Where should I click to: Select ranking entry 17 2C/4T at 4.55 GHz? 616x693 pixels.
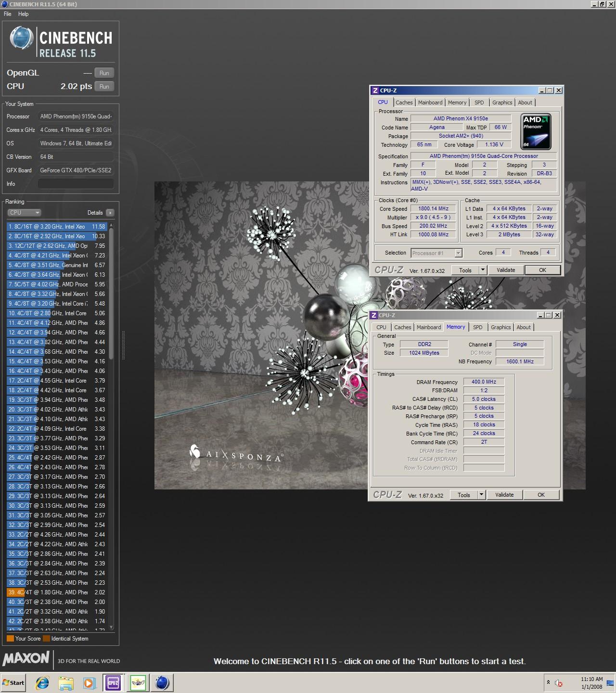pyautogui.click(x=57, y=380)
